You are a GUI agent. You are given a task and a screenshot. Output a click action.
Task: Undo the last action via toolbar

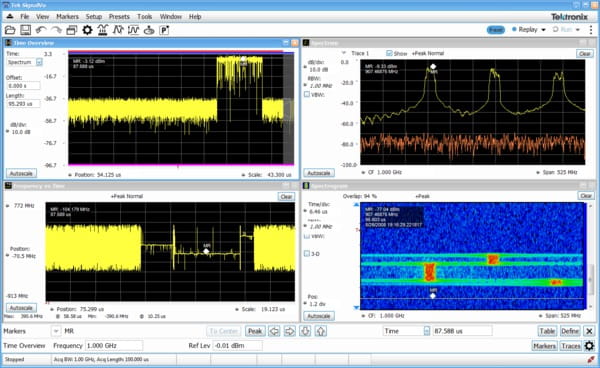[41, 30]
